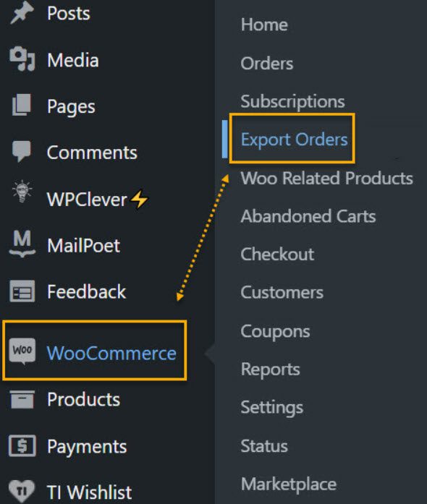Screen dimensions: 427x504
Task: Click the Products archive box icon
Action: pyautogui.click(x=22, y=399)
